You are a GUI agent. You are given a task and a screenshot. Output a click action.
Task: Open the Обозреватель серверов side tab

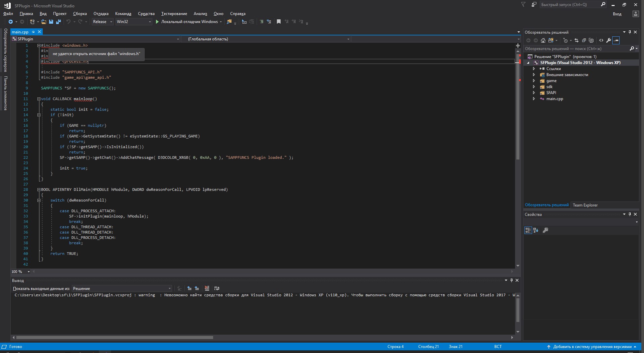click(x=5, y=50)
